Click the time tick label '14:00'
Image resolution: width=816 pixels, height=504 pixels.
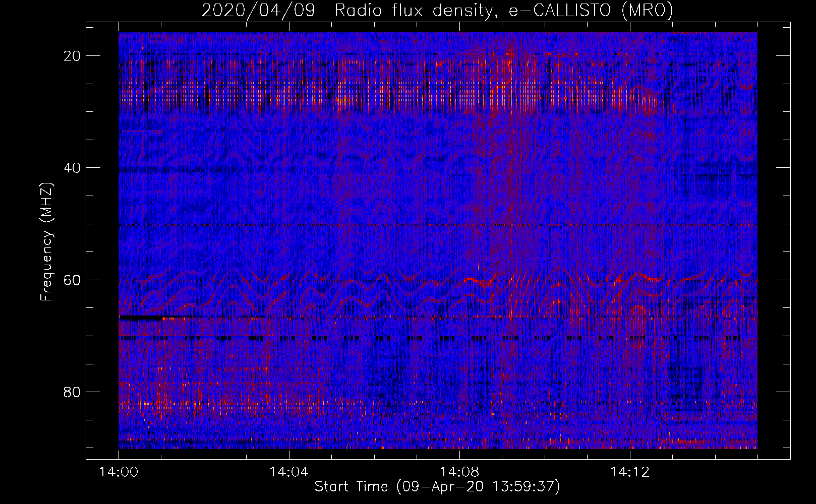pos(119,472)
